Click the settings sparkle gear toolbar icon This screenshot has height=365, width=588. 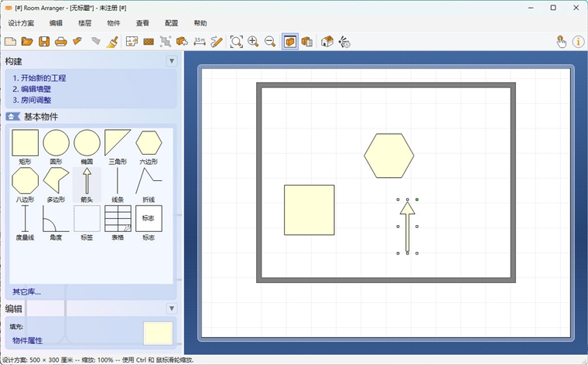[x=344, y=42]
